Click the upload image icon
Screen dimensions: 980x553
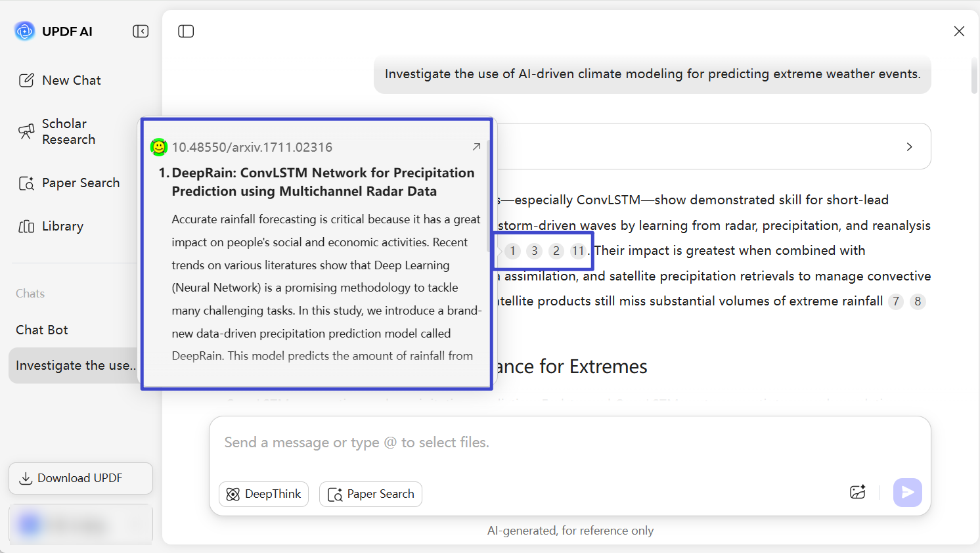(x=858, y=492)
